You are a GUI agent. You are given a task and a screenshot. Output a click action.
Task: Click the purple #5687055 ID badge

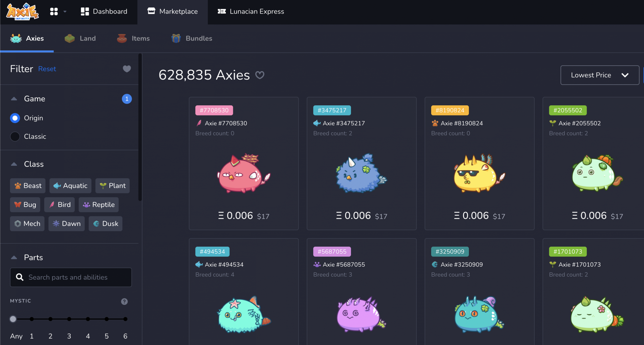click(332, 252)
